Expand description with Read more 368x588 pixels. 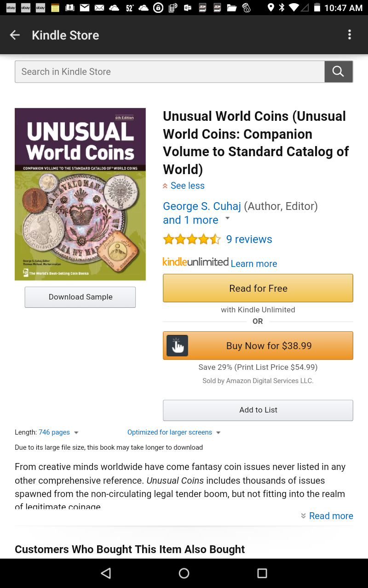327,516
